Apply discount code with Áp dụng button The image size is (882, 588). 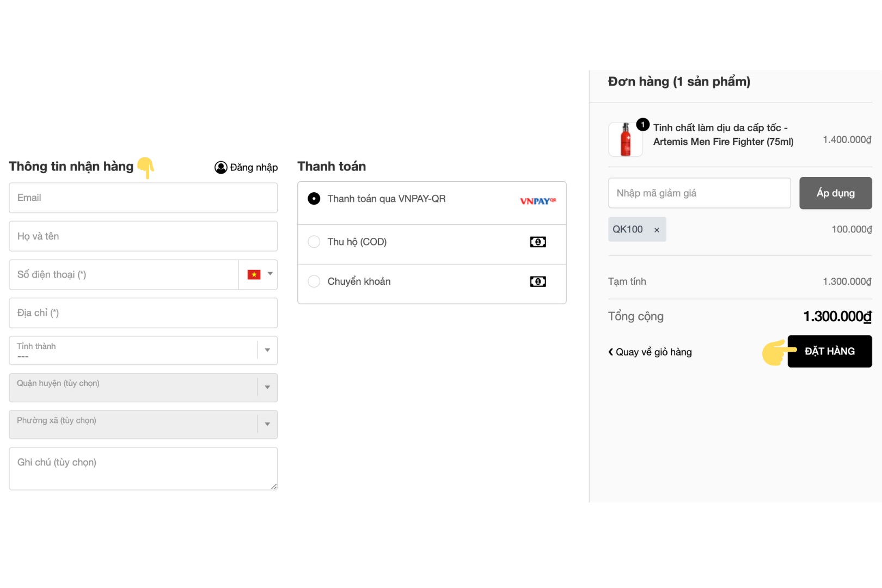pos(835,193)
